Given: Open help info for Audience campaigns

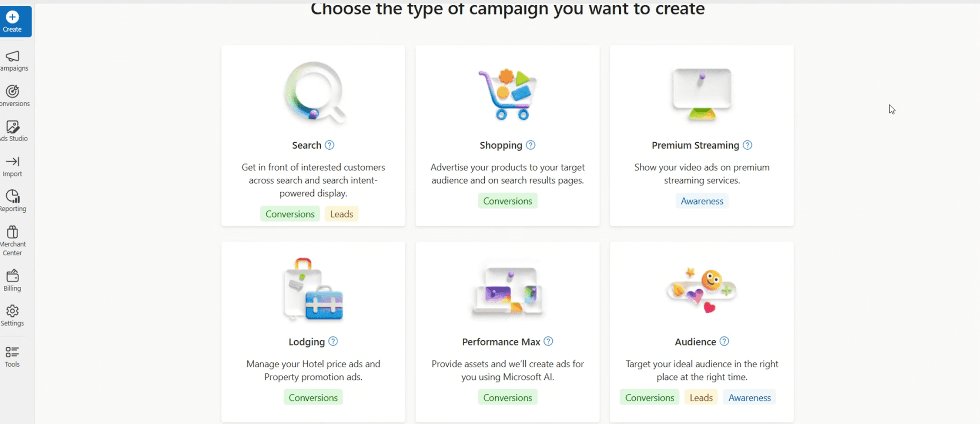Looking at the screenshot, I should pyautogui.click(x=724, y=341).
